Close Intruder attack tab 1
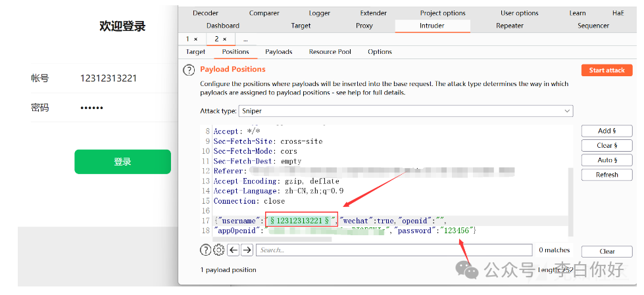The width and height of the screenshot is (644, 295). click(x=195, y=39)
